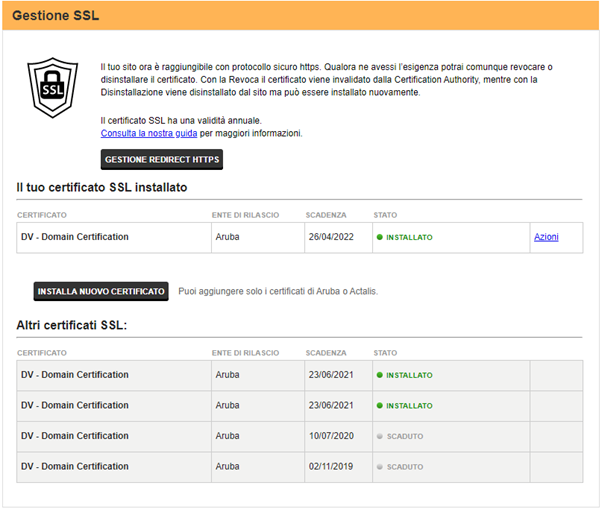Click INSTALLATO status label in 26/04/2022 row
Image resolution: width=602 pixels, height=509 pixels.
tap(410, 238)
